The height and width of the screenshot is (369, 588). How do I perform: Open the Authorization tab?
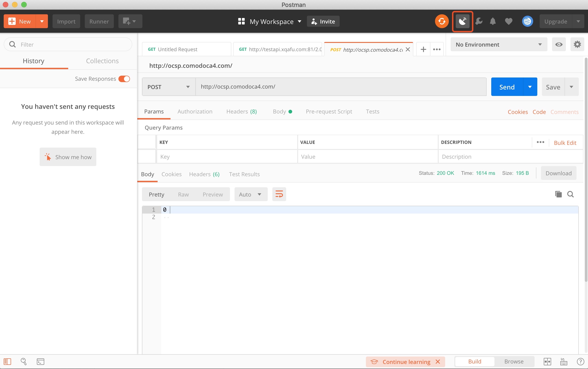195,112
